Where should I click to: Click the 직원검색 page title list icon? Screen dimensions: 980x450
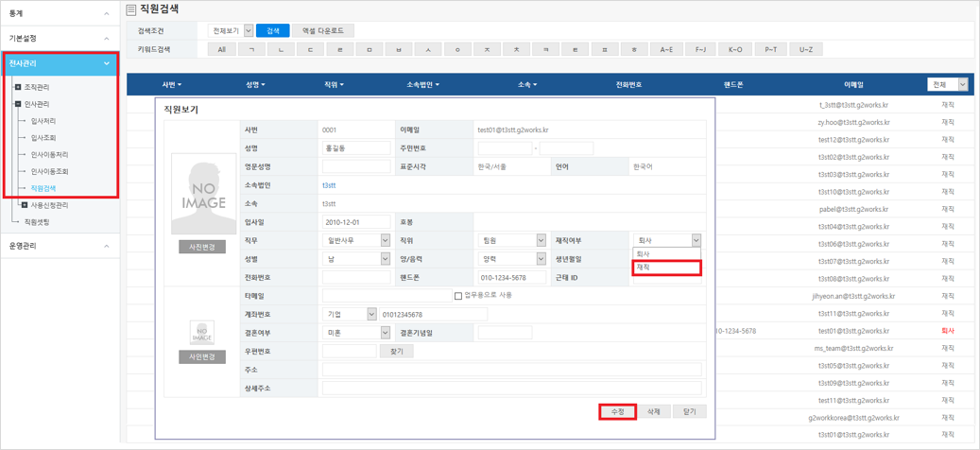tap(130, 9)
